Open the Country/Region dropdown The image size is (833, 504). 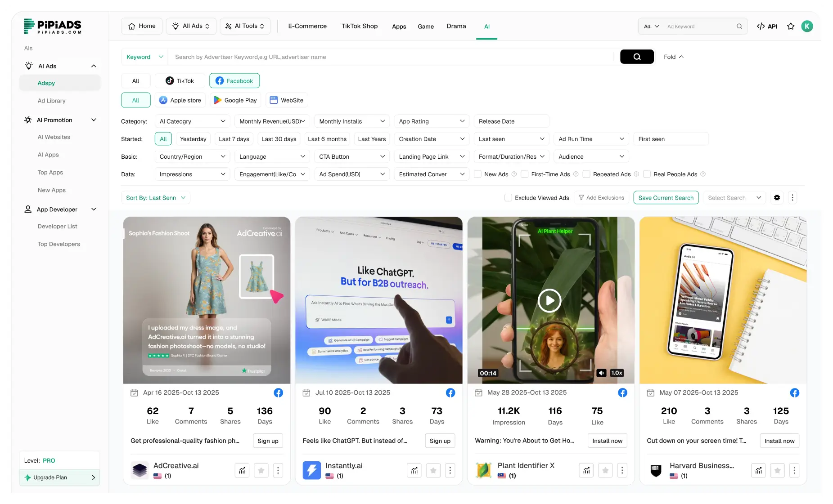[192, 157]
